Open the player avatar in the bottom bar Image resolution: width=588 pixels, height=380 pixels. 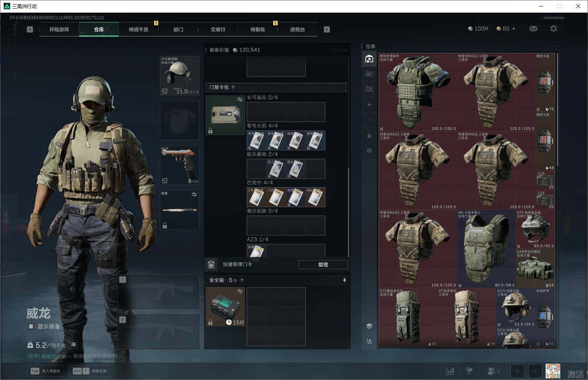(553, 371)
